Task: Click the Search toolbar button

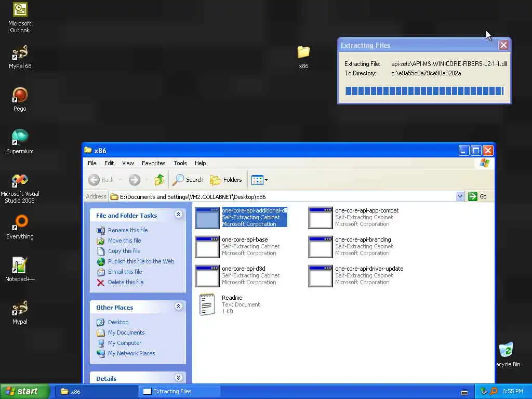Action: tap(188, 180)
